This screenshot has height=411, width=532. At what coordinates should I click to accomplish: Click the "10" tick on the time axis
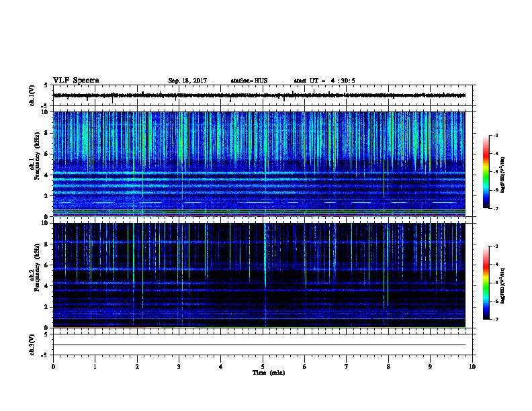click(472, 367)
